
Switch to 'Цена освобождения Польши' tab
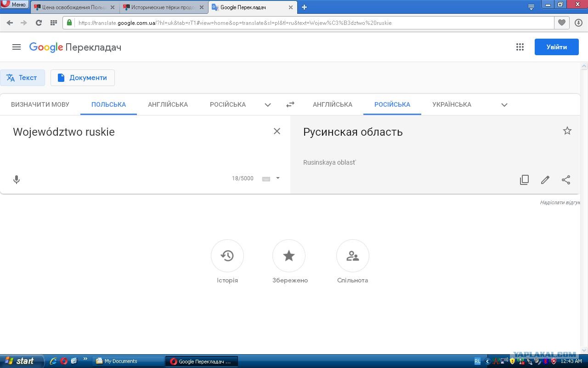click(x=74, y=7)
